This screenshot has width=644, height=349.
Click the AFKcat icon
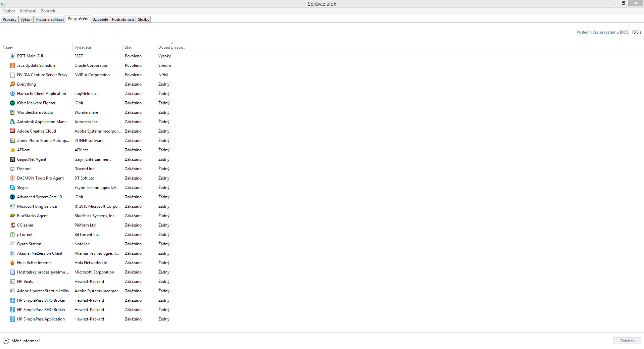pos(12,150)
